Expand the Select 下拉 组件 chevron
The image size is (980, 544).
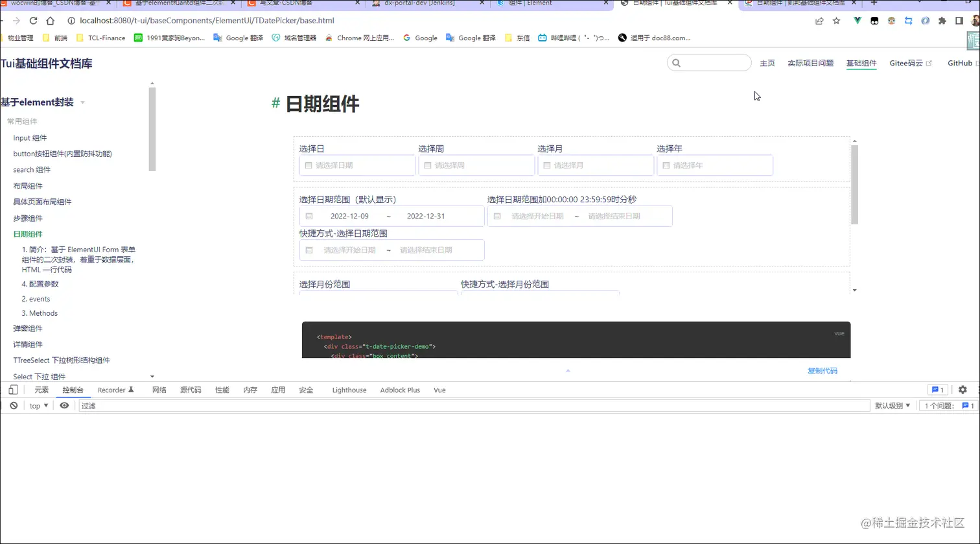pyautogui.click(x=152, y=376)
